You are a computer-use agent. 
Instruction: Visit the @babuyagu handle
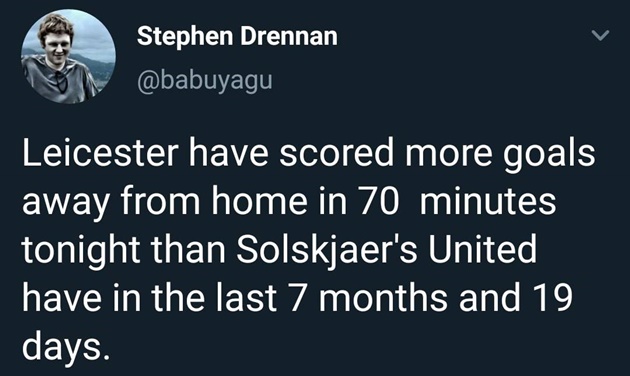click(x=205, y=81)
